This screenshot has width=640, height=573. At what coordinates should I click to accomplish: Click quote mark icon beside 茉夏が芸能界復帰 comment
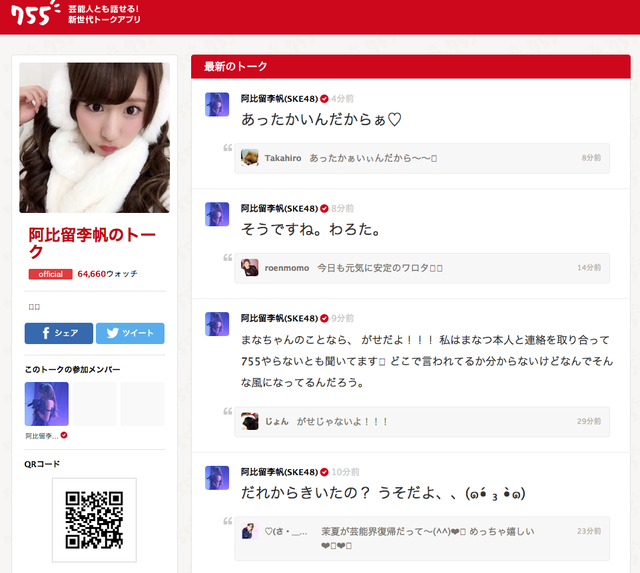(x=227, y=521)
